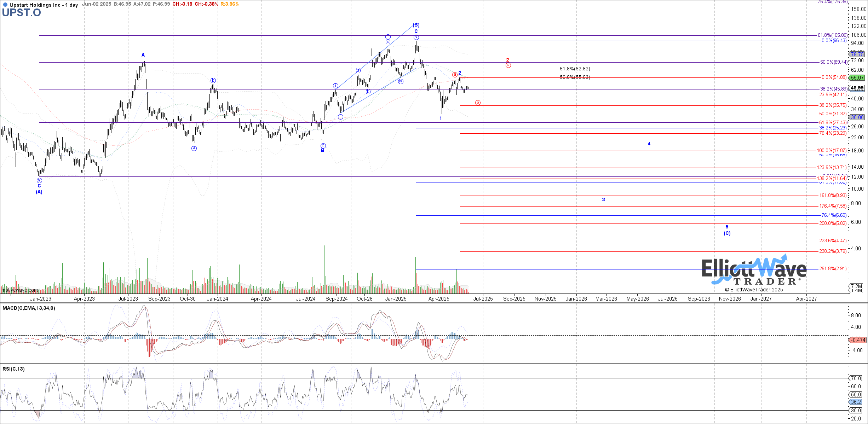The image size is (868, 424).
Task: Click the blue wave 3 projection label
Action: 604,200
